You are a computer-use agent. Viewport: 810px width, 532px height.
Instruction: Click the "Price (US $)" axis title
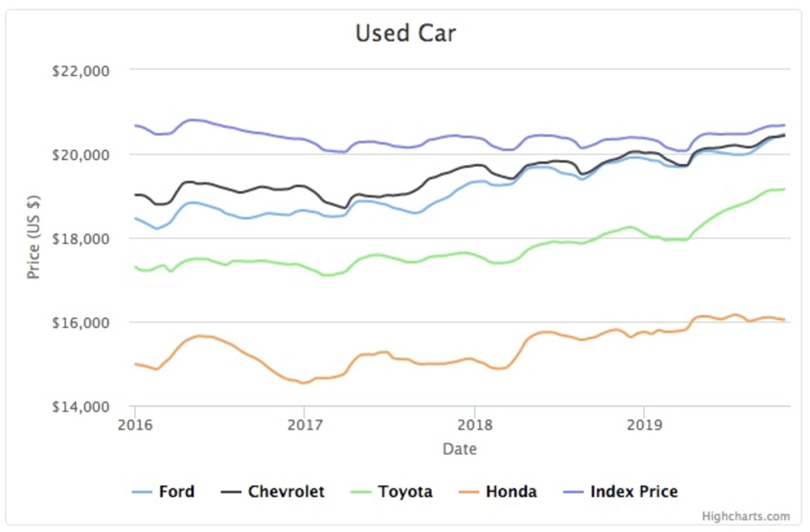tap(33, 237)
